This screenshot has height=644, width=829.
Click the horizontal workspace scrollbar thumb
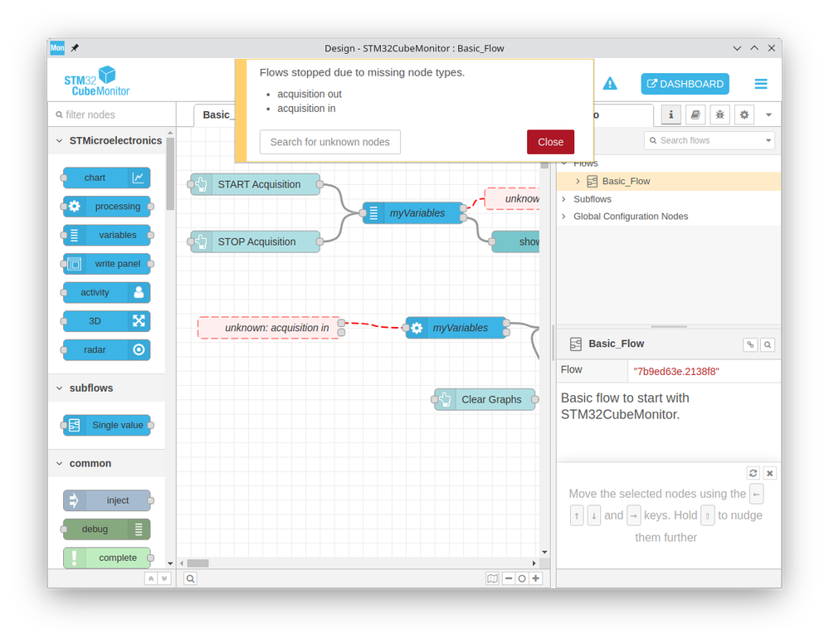[x=197, y=563]
